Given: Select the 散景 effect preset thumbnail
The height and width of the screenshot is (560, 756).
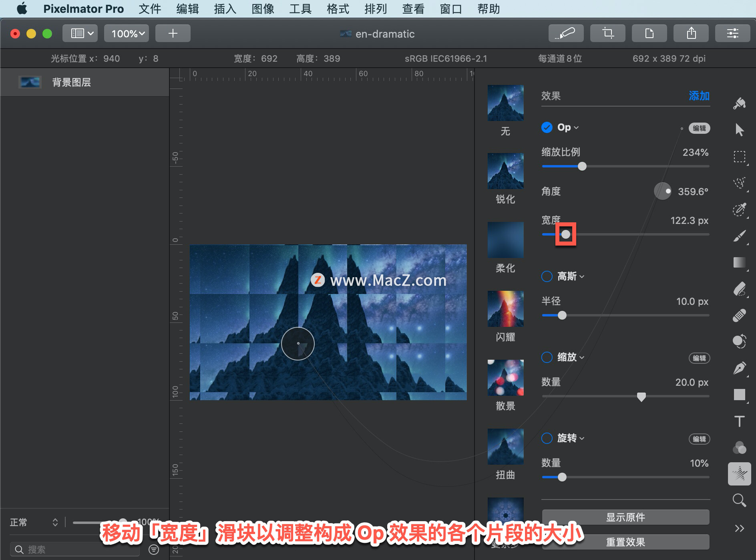Looking at the screenshot, I should click(505, 378).
